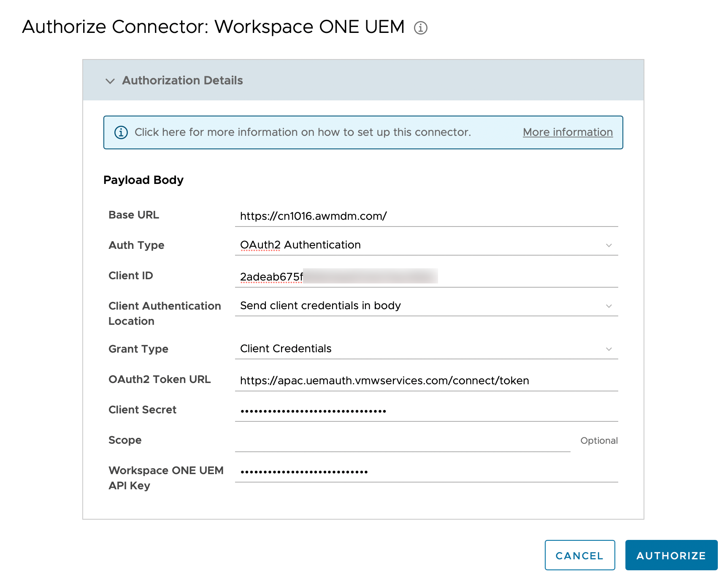This screenshot has width=725, height=588.
Task: Expand the Client Authentication Location dropdown
Action: click(x=426, y=306)
